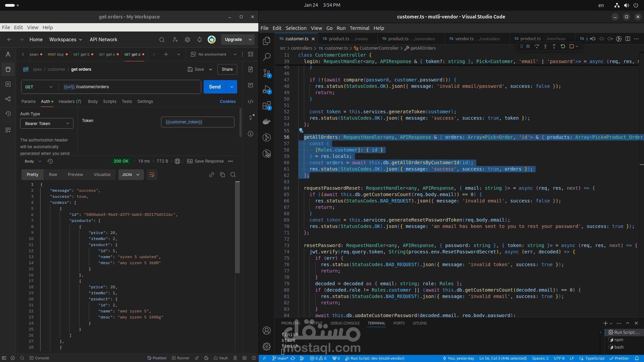
Task: Open the Extensions view in VS Code
Action: (267, 106)
